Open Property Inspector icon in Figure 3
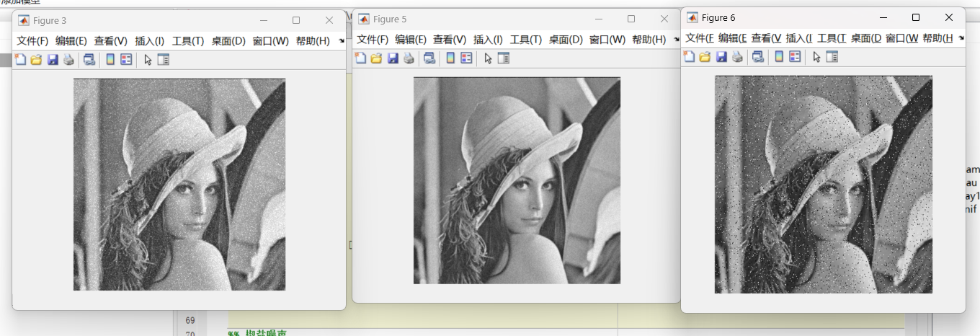980x336 pixels. point(164,60)
